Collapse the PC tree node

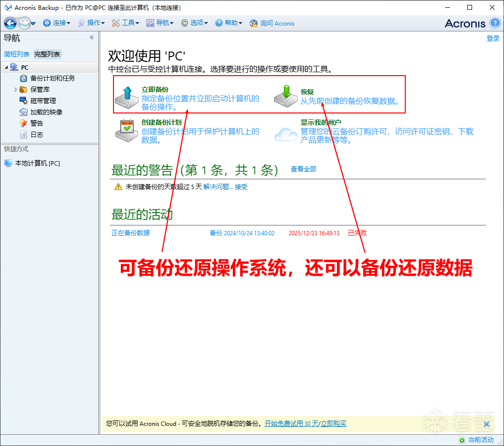click(x=6, y=67)
